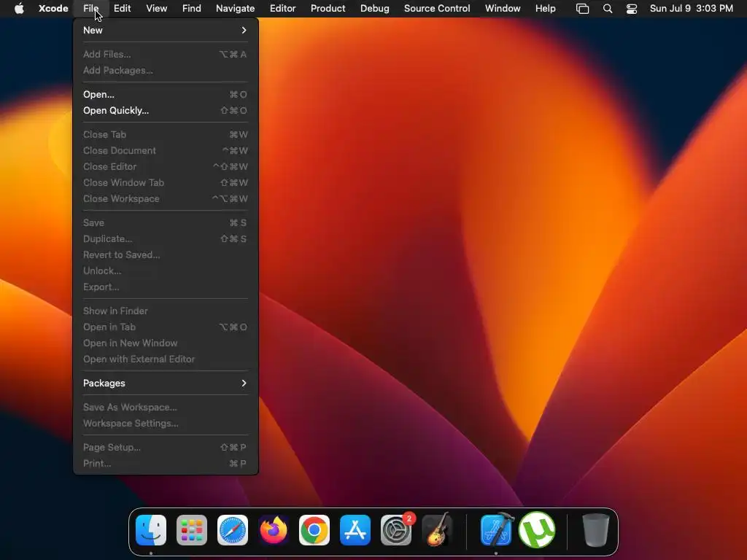Open Finder from the Dock

[x=151, y=530]
